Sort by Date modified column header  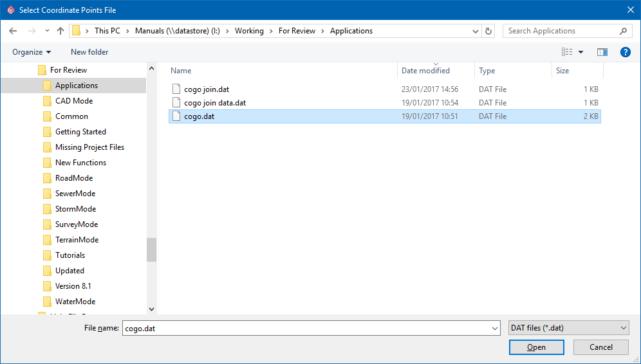point(425,71)
